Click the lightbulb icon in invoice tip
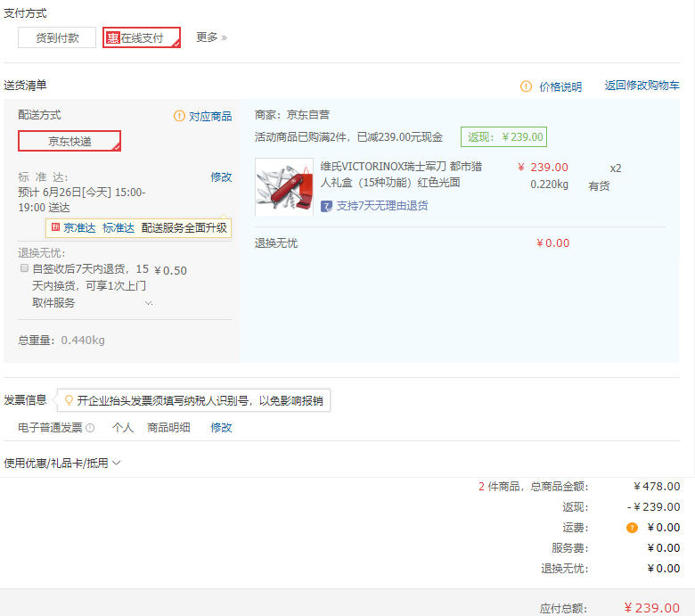695x616 pixels. (x=69, y=400)
